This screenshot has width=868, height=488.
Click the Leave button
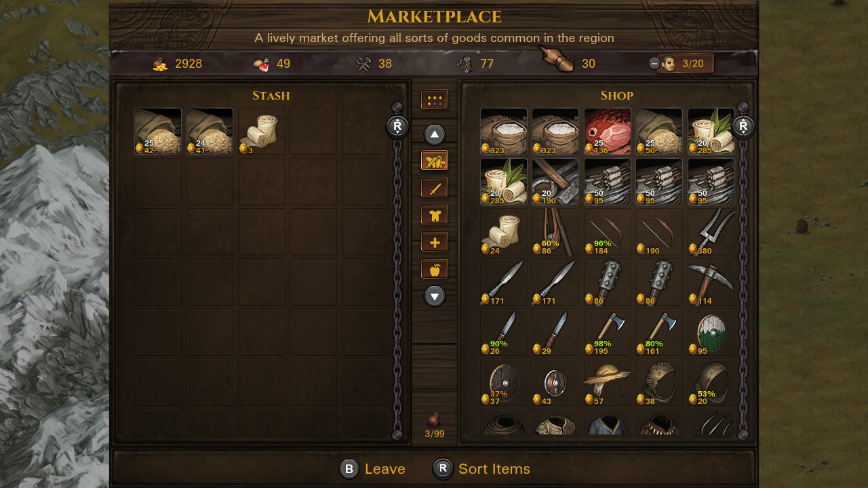372,469
